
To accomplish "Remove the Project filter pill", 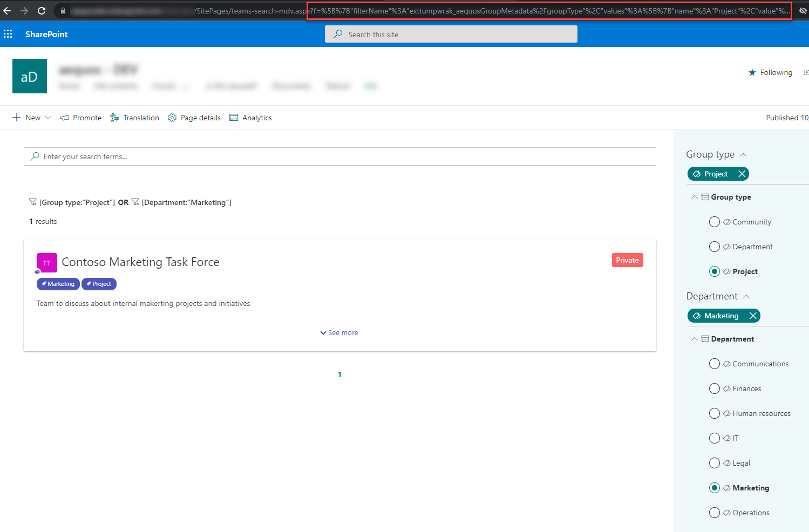I will (x=742, y=174).
